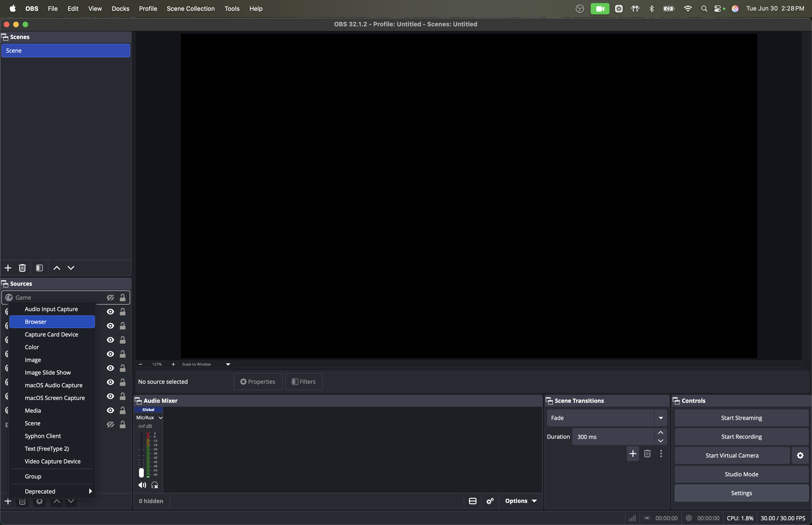Toggle eye icon beside Audio Input Capture entry
Viewport: 812px width, 525px height.
pyautogui.click(x=110, y=312)
